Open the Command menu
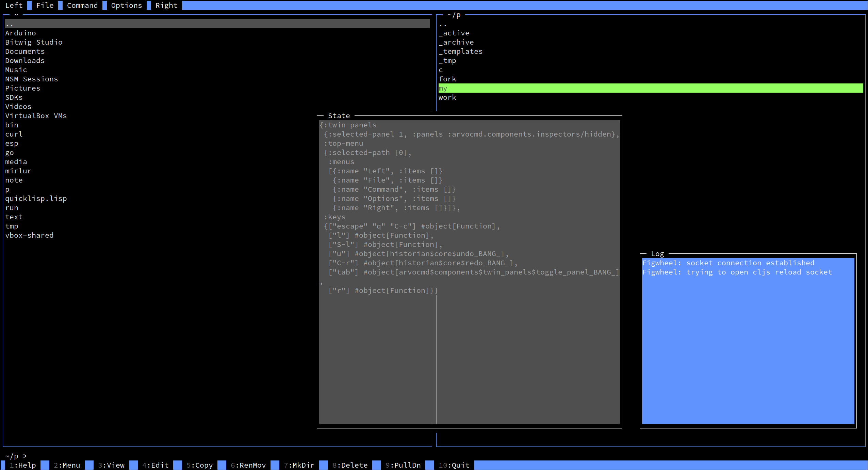The width and height of the screenshot is (868, 470). coord(82,5)
